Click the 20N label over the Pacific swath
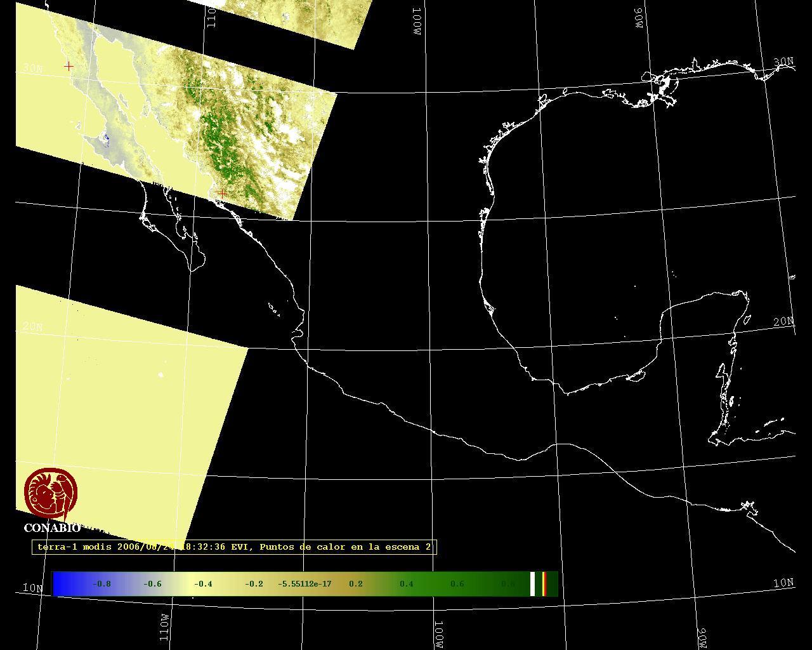 click(33, 327)
